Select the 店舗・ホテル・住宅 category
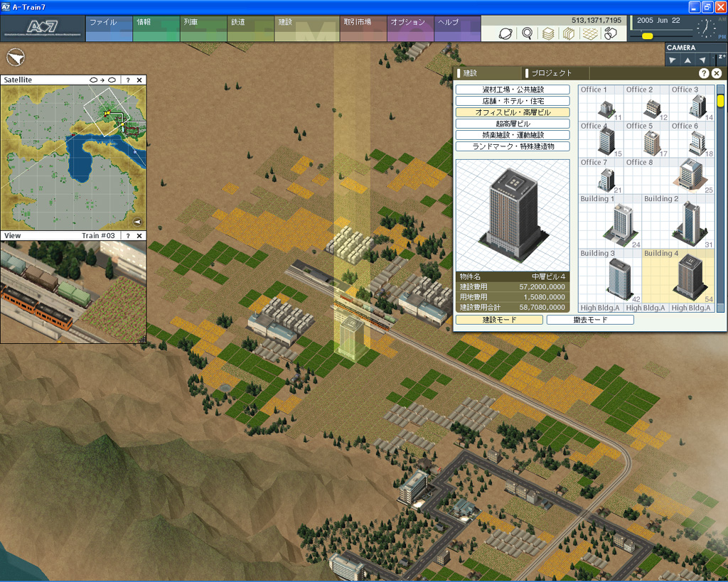 (x=513, y=101)
